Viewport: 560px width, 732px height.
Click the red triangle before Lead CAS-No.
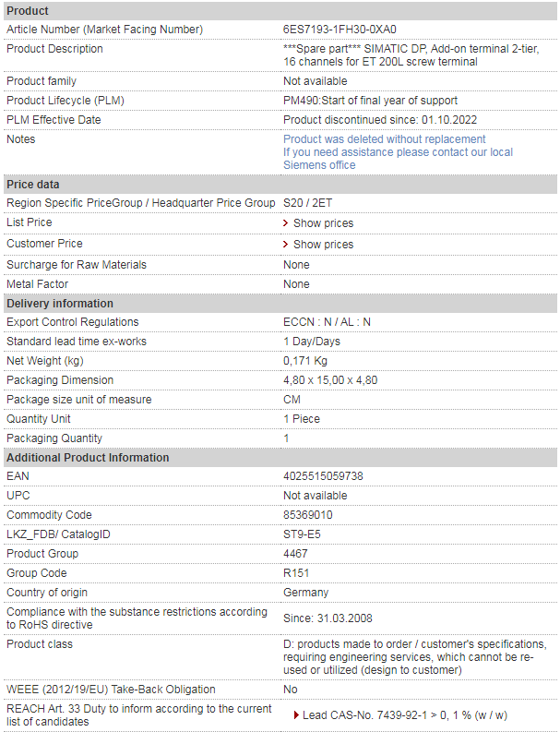click(297, 715)
